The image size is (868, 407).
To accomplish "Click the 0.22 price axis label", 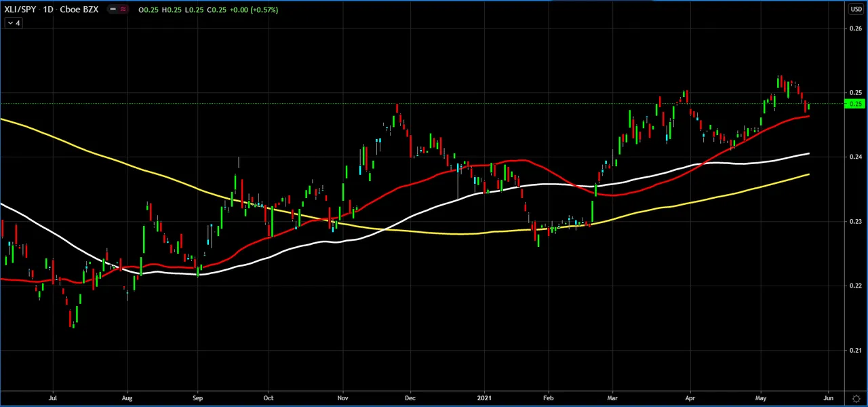I will coord(855,286).
